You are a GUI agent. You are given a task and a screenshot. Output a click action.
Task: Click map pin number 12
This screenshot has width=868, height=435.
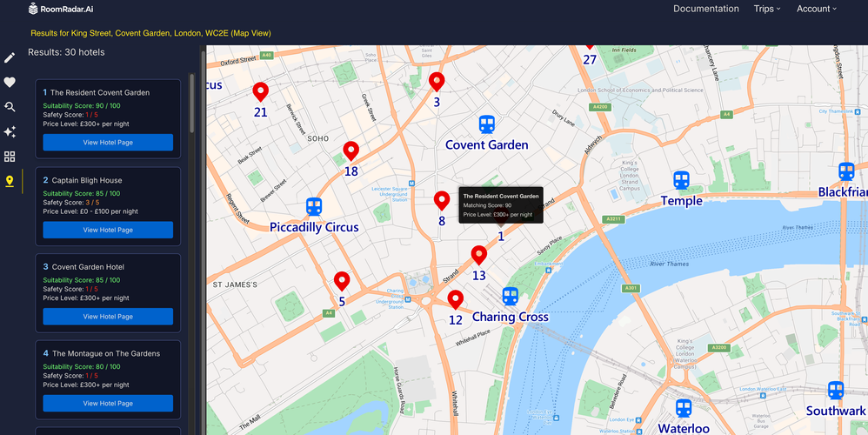click(456, 300)
